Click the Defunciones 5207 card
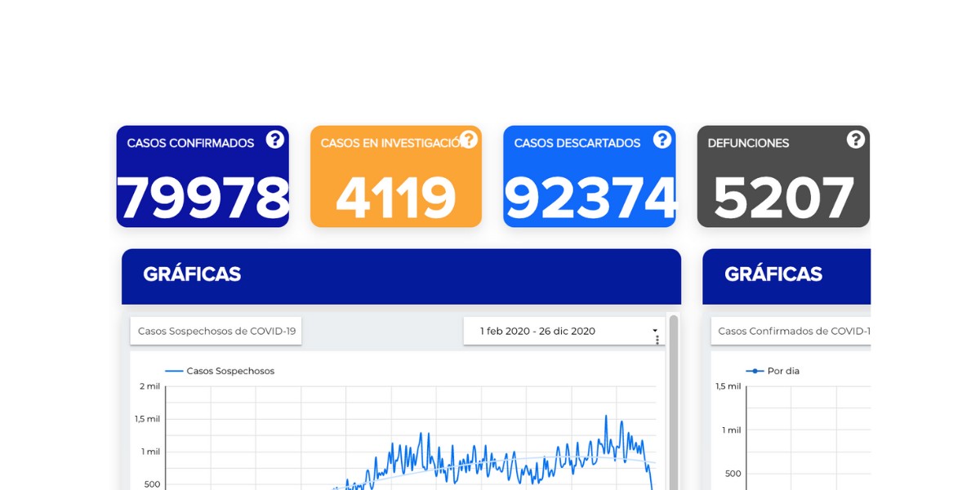 pos(783,176)
